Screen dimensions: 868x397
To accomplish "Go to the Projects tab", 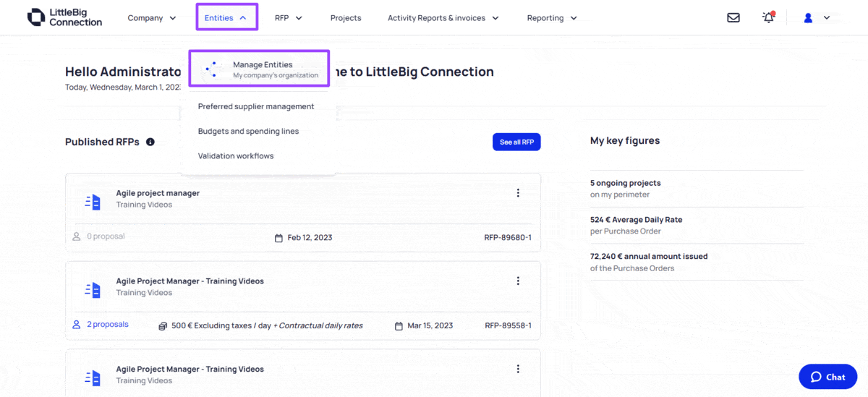I will [346, 18].
